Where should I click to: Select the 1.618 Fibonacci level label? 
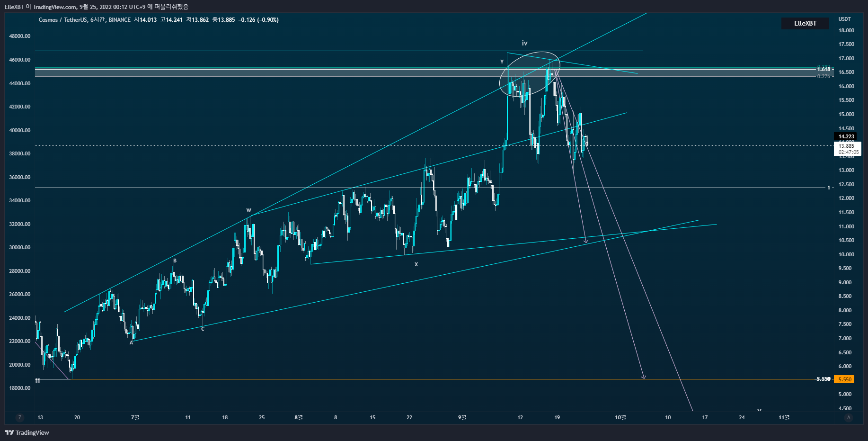click(x=824, y=69)
